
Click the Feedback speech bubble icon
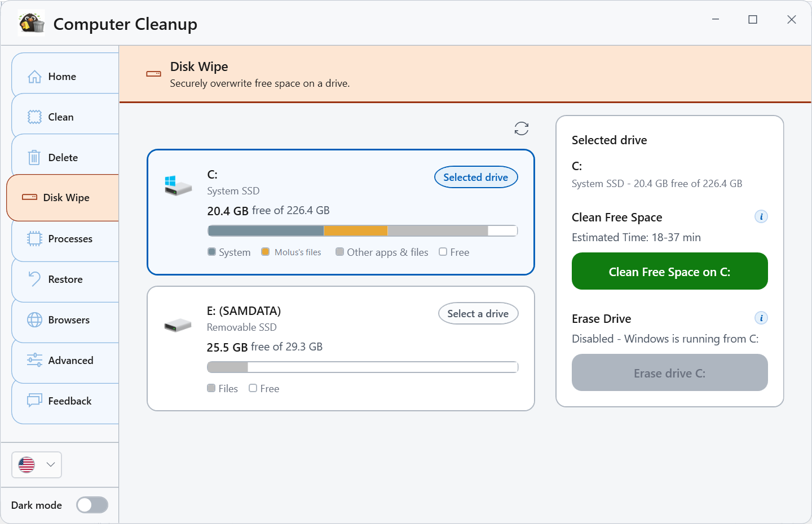coord(34,401)
